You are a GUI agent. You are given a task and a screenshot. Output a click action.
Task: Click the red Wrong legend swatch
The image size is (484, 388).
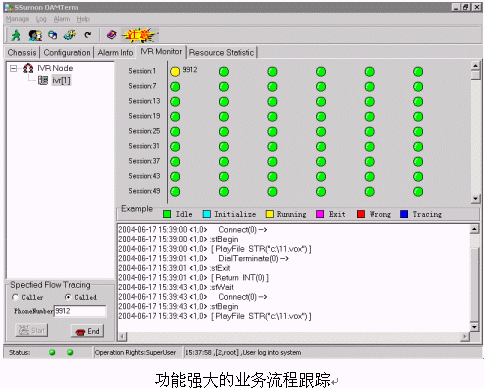[x=361, y=214]
